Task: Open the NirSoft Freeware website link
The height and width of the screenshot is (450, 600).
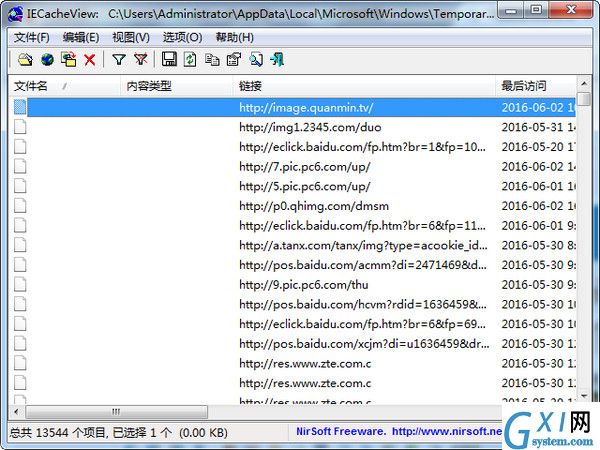Action: [399, 432]
